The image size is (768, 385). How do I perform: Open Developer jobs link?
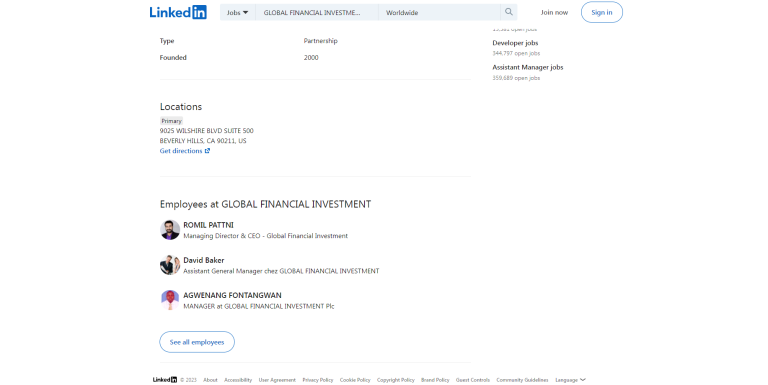point(515,43)
